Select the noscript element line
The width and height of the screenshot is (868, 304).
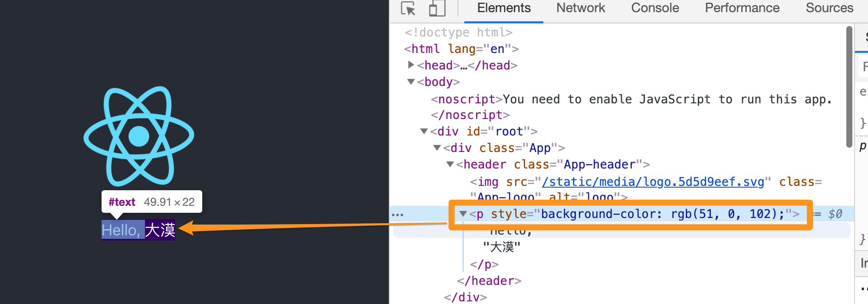click(631, 99)
